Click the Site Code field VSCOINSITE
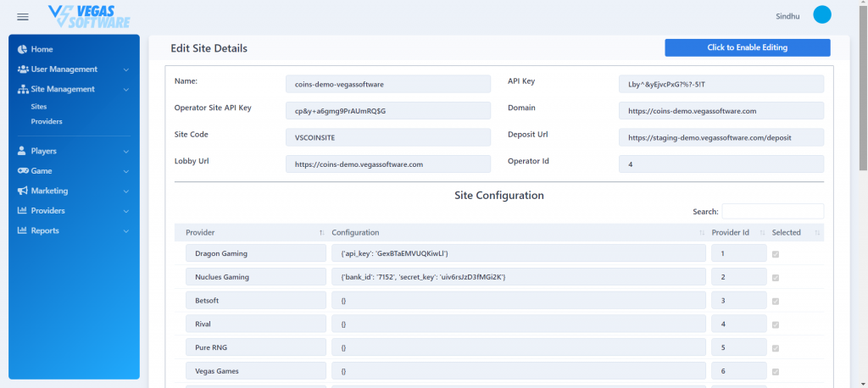The width and height of the screenshot is (868, 388). coord(388,137)
